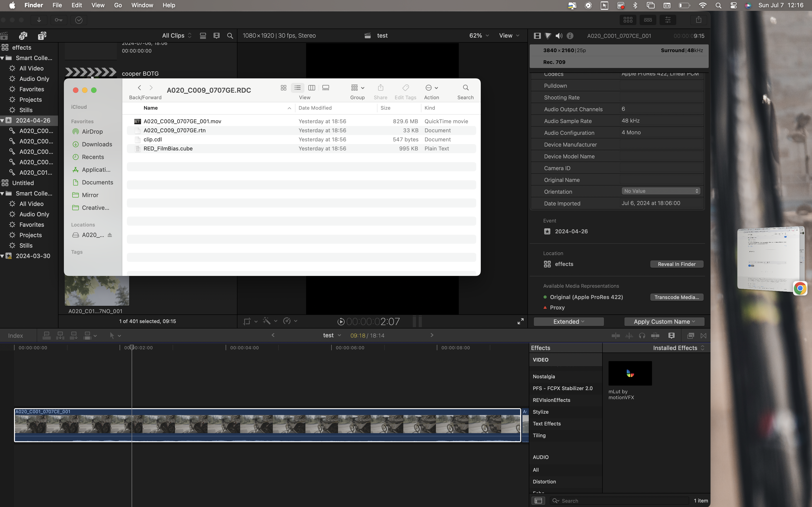The width and height of the screenshot is (812, 507).
Task: Select Stylize in the video effects list
Action: tap(540, 412)
